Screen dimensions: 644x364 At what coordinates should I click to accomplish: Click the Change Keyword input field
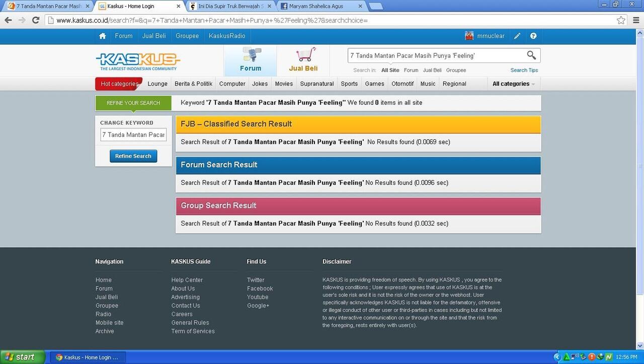(x=133, y=135)
